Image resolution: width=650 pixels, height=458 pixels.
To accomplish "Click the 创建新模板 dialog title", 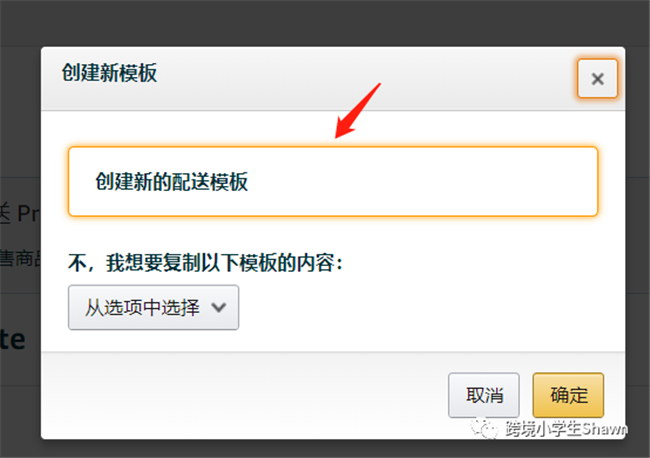I will (109, 73).
